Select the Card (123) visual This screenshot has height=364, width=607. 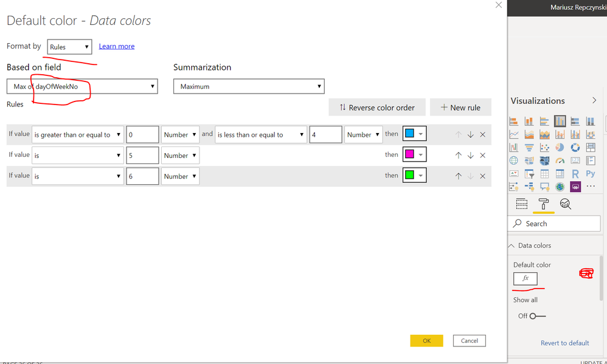[x=575, y=160]
